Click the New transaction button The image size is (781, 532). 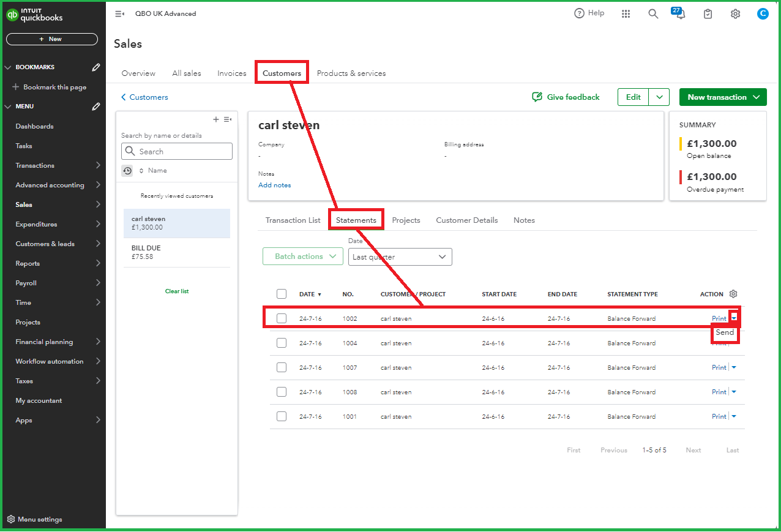[x=722, y=97]
